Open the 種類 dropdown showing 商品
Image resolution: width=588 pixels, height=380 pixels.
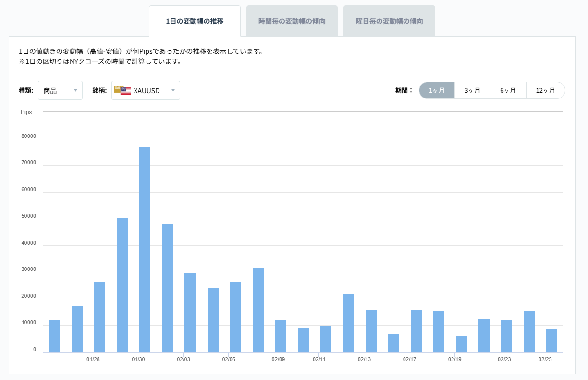60,90
